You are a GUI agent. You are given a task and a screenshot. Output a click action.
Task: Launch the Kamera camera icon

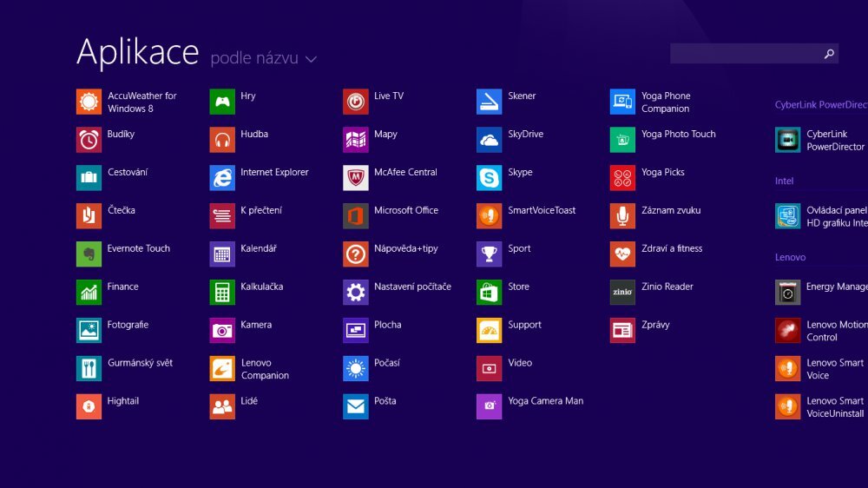point(222,331)
